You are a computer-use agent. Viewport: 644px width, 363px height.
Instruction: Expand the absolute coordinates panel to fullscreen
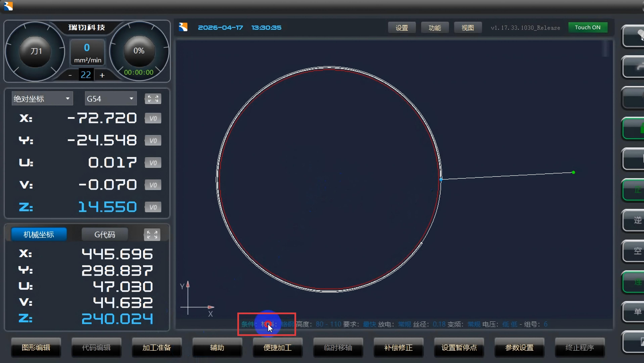(x=153, y=99)
